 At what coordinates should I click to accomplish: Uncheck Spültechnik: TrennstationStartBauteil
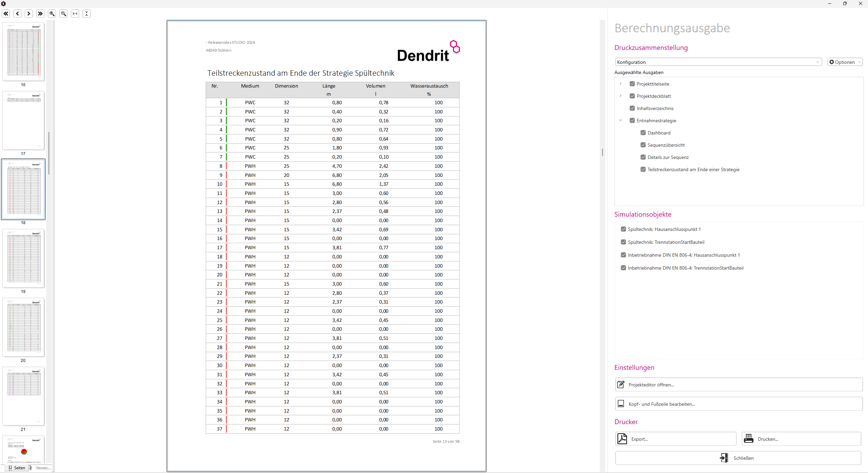click(x=623, y=242)
